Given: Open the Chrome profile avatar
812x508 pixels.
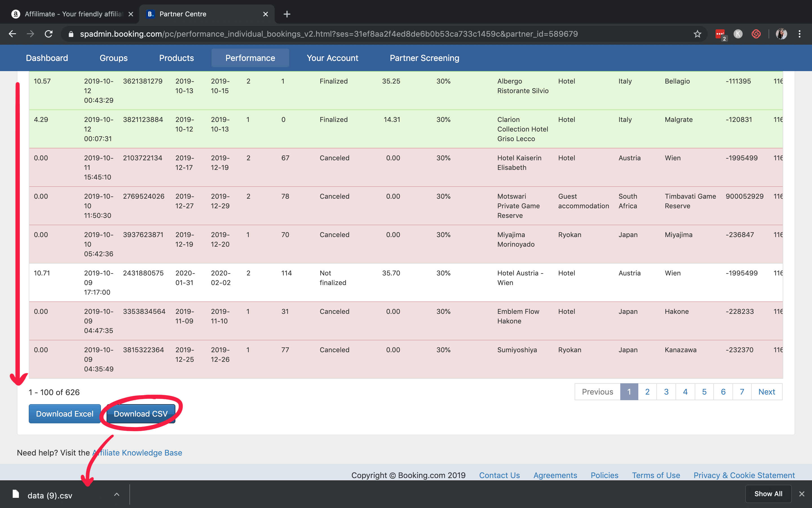Looking at the screenshot, I should click(x=781, y=34).
